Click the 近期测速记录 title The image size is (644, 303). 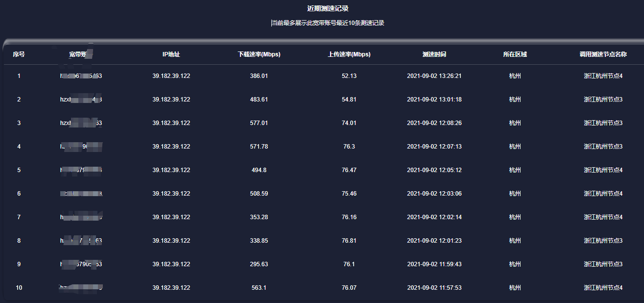pyautogui.click(x=328, y=8)
